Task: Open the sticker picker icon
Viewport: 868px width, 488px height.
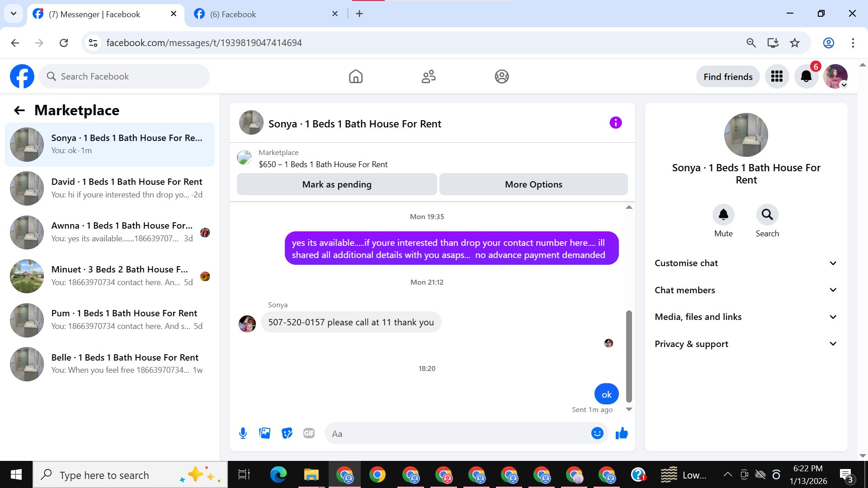Action: 287,433
